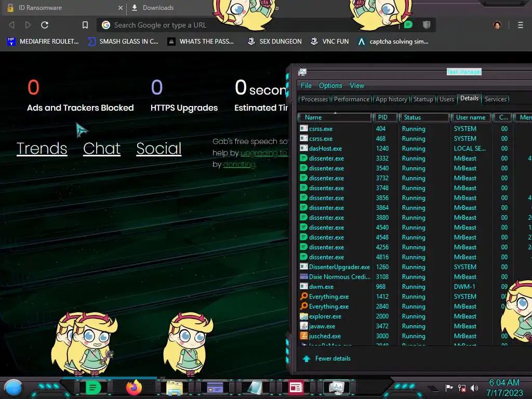This screenshot has width=532, height=399.
Task: Open notepad-like taskbar icon
Action: (255, 388)
